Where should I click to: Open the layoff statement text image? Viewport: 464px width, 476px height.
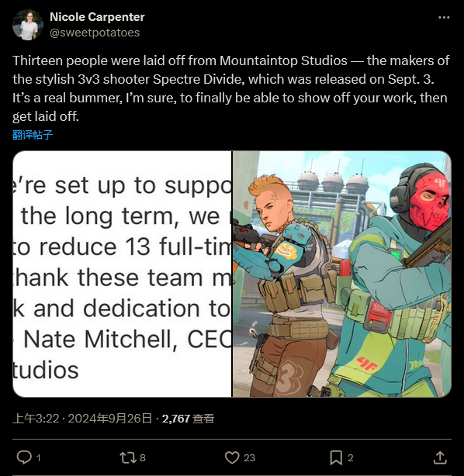[x=122, y=274]
